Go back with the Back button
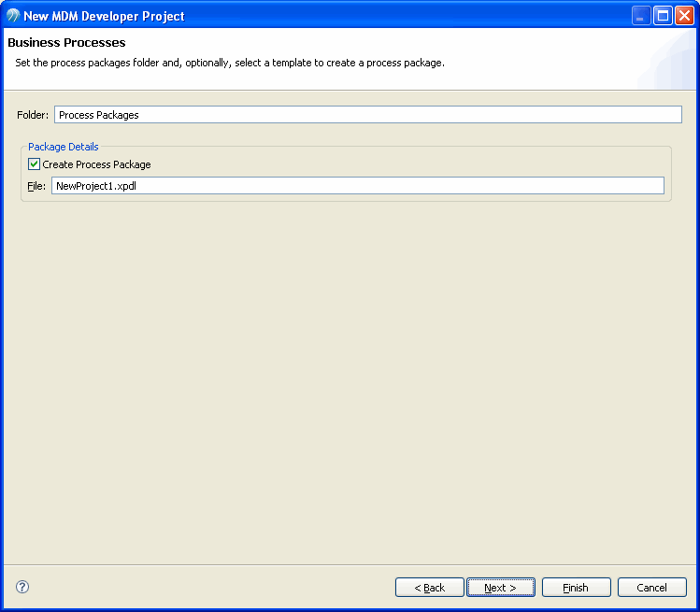 (430, 588)
